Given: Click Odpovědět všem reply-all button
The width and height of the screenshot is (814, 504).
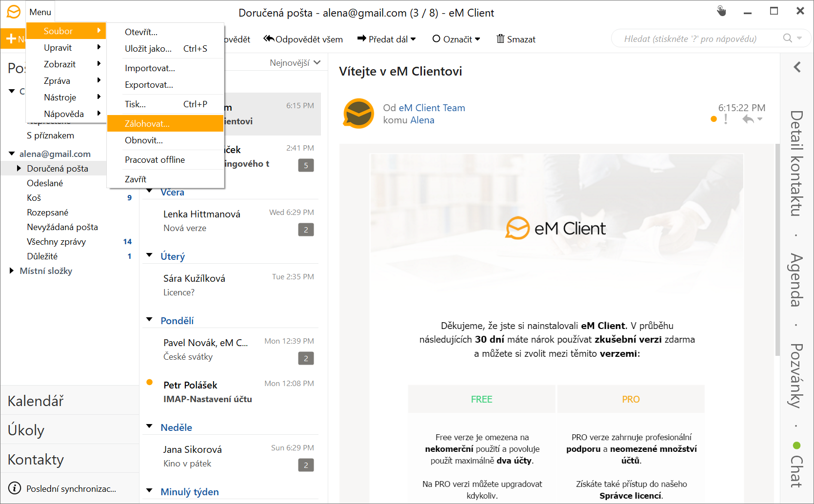Looking at the screenshot, I should pos(303,39).
